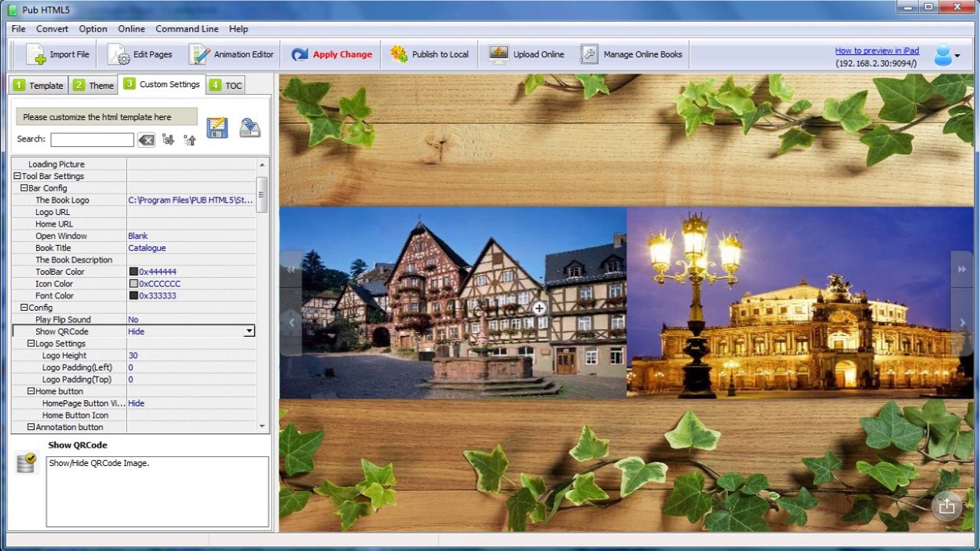Select The Book Logo file path value
Image resolution: width=980 pixels, height=551 pixels.
[191, 201]
